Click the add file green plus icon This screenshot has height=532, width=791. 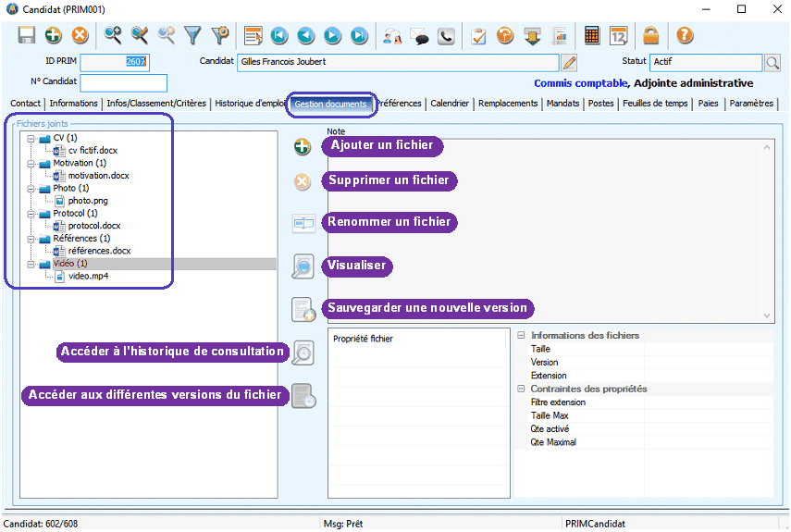point(302,147)
